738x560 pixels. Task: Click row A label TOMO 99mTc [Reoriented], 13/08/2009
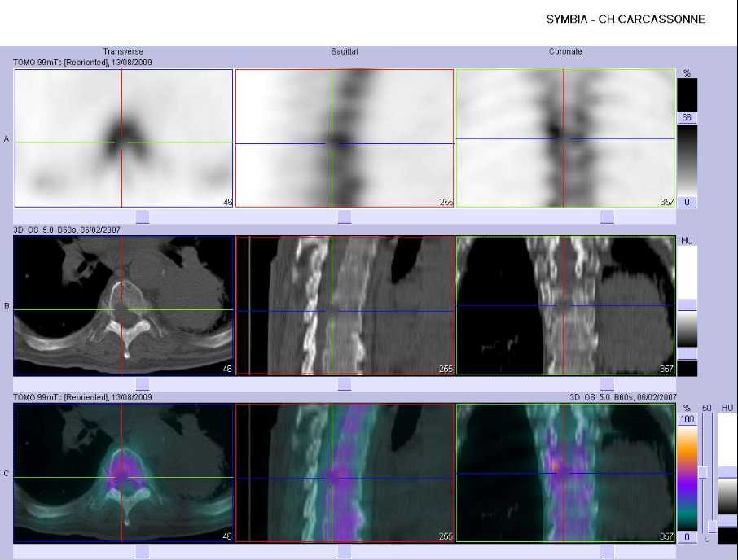pyautogui.click(x=83, y=62)
